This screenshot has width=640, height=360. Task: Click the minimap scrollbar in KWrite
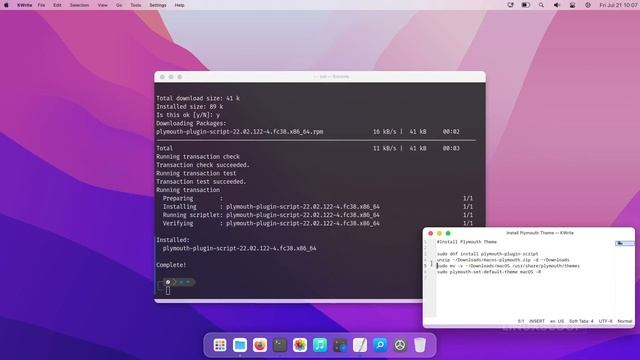click(625, 243)
